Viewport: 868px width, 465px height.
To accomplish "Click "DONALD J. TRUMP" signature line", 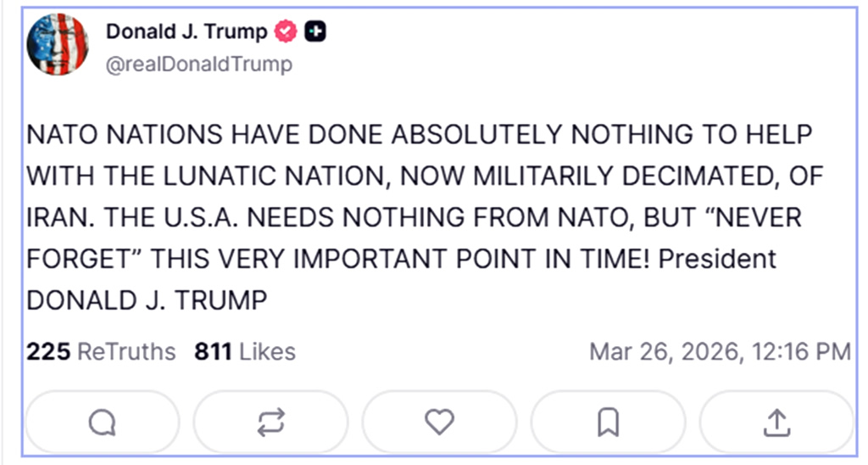I will click(147, 300).
